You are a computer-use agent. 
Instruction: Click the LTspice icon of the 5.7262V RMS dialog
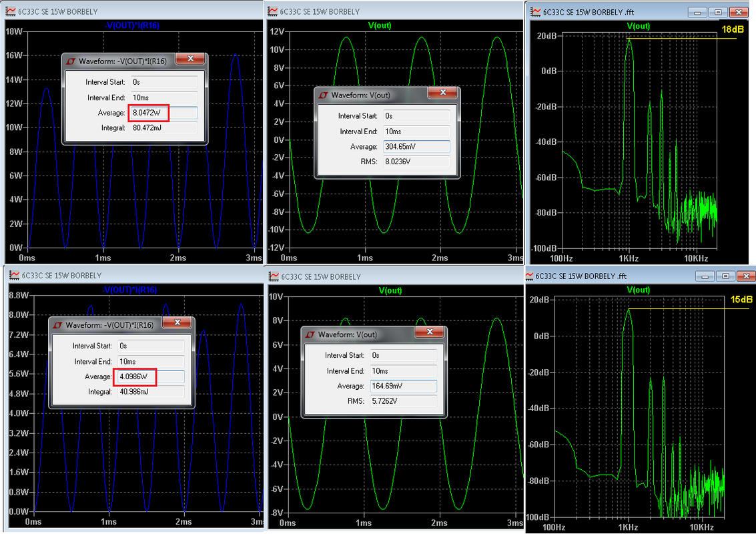pyautogui.click(x=310, y=334)
